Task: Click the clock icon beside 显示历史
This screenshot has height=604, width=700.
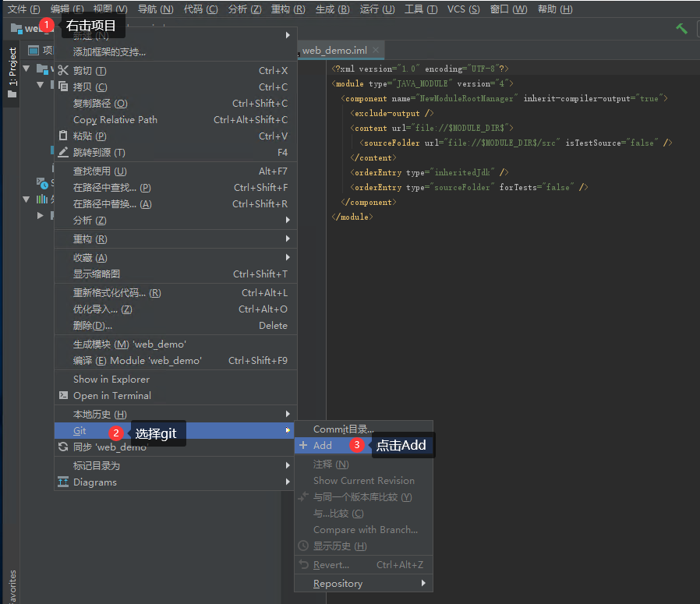Action: tap(303, 546)
